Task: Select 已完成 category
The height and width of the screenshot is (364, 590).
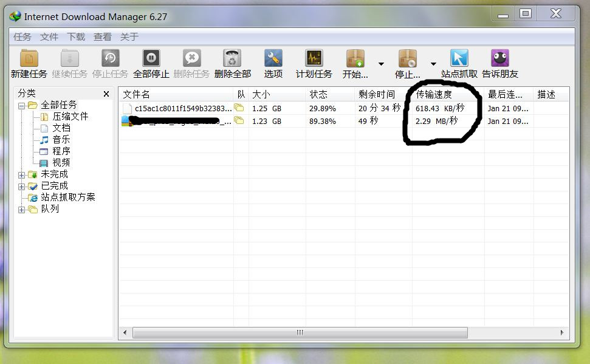Action: click(x=54, y=186)
